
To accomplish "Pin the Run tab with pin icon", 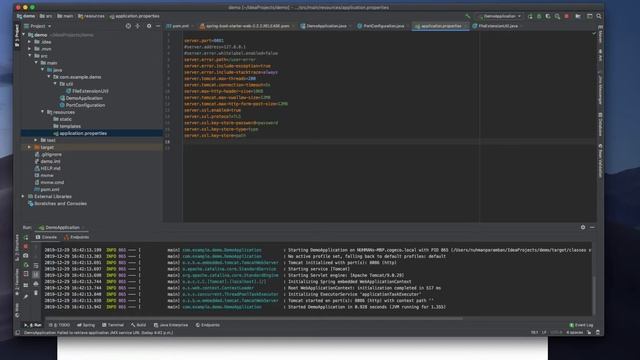I will [26, 297].
